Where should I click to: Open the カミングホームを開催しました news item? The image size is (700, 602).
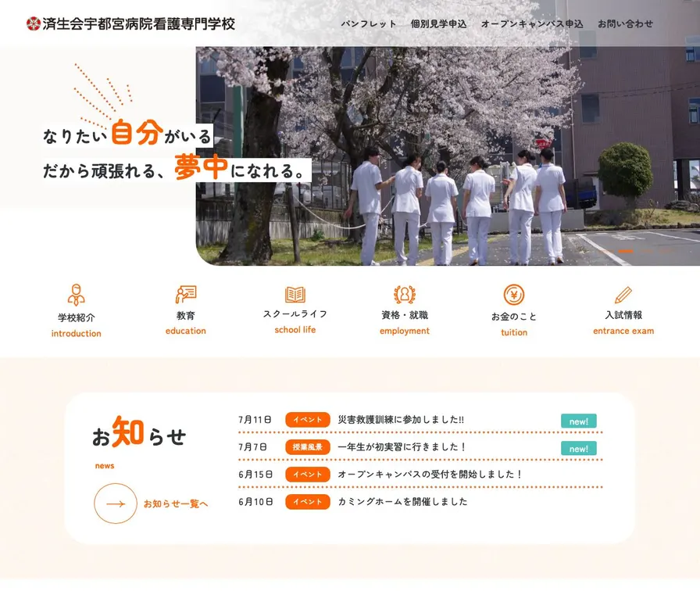tap(402, 502)
